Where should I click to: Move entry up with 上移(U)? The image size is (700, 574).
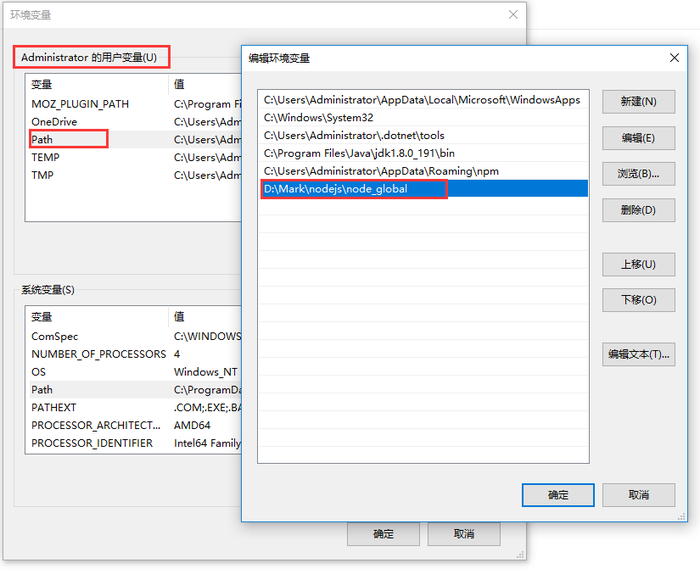click(638, 264)
